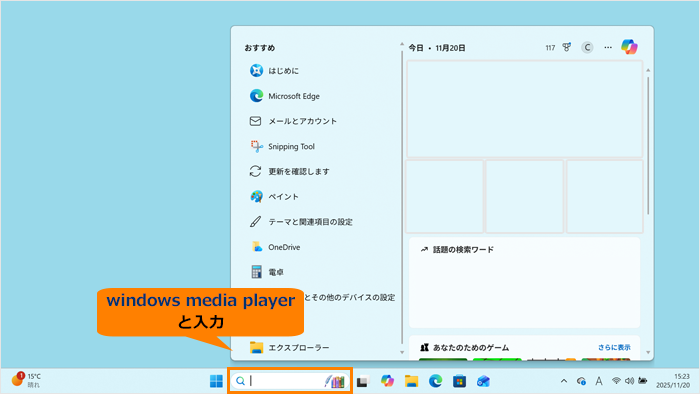Show hidden tray icons chevron

pos(564,381)
